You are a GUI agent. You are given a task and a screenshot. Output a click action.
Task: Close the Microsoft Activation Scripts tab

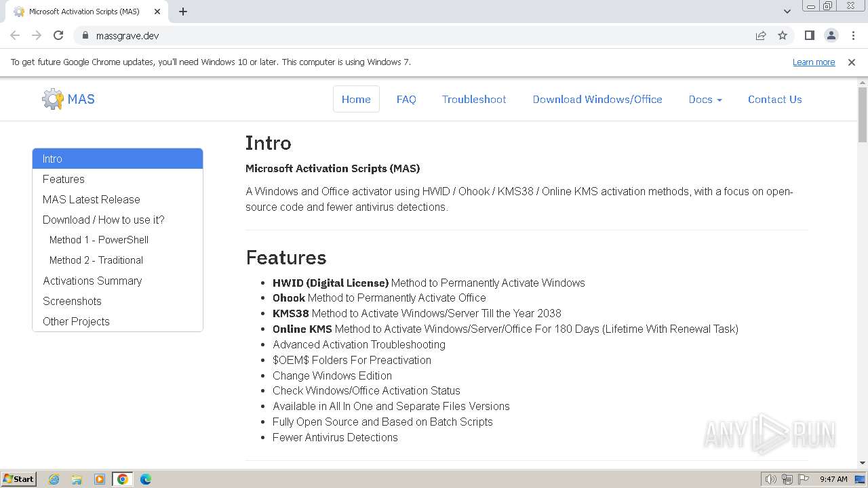157,12
